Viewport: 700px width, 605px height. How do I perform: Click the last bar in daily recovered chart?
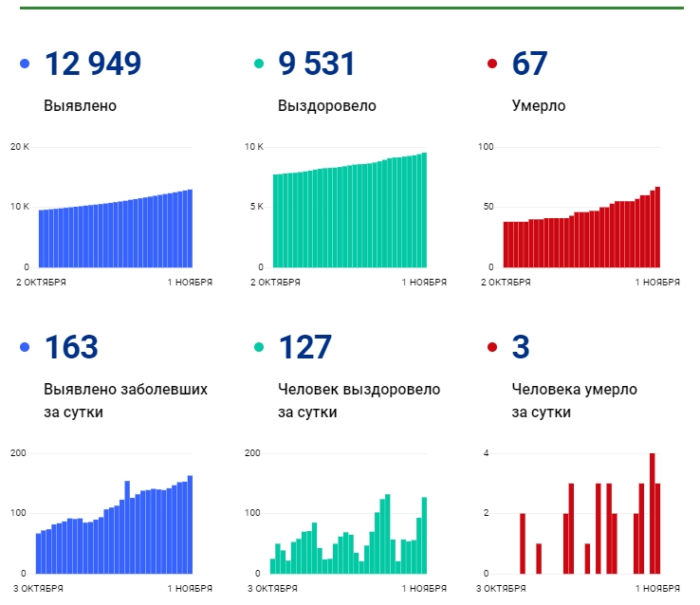(x=424, y=536)
